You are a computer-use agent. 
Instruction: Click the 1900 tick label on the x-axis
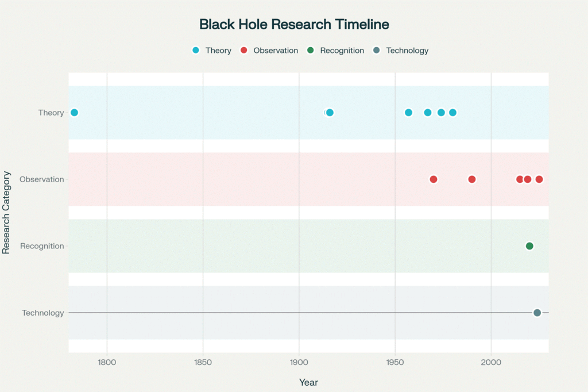(x=299, y=363)
